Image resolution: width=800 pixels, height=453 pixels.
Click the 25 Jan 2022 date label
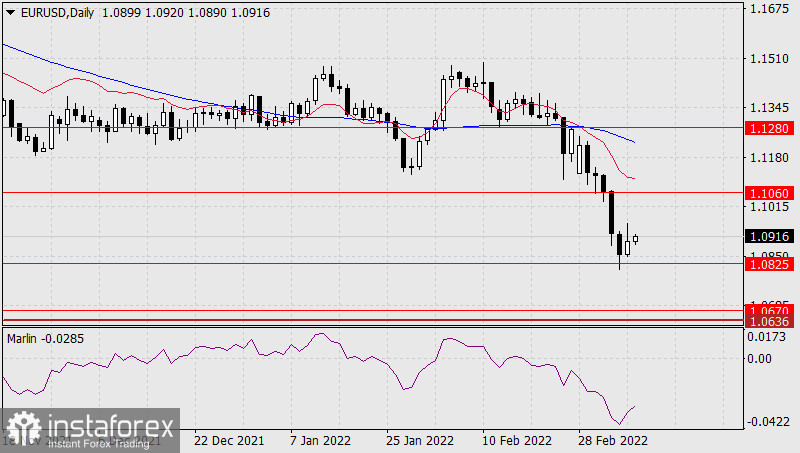420,440
